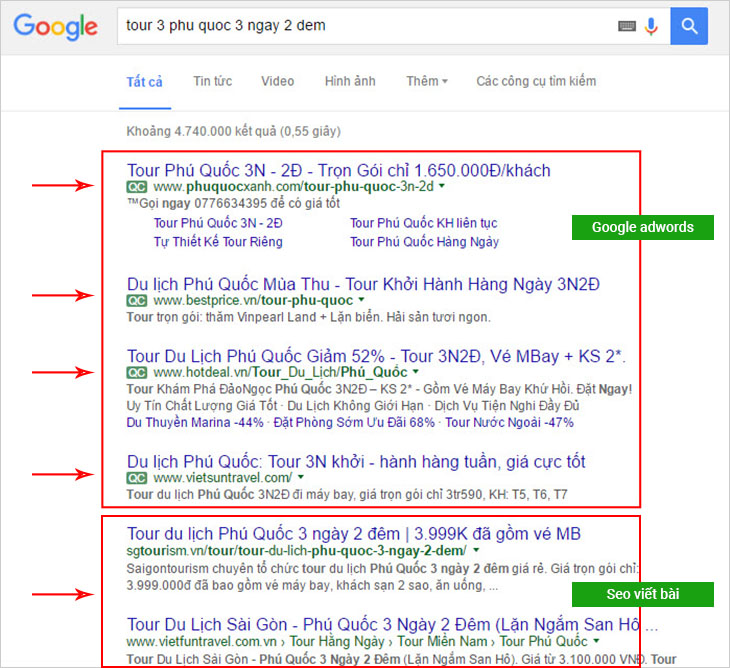Screen dimensions: 730x668
Task: Click the Tour Miền Nam breadcrumb
Action: [x=442, y=641]
